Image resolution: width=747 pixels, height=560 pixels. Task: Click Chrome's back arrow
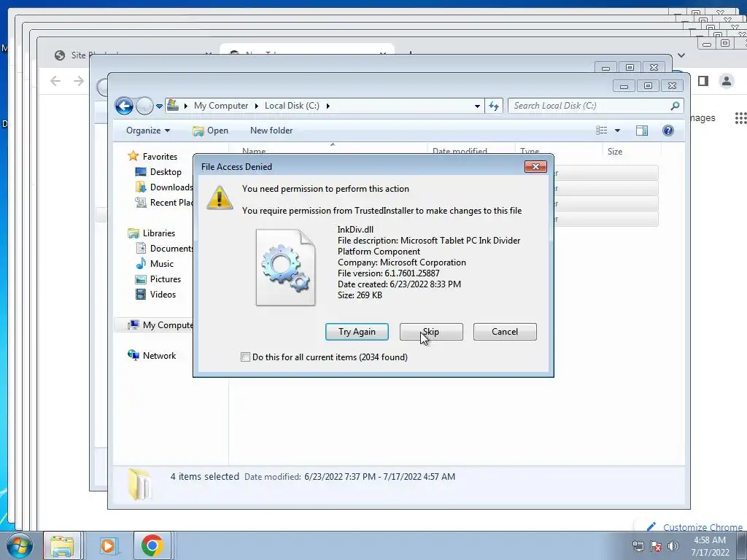[x=55, y=81]
